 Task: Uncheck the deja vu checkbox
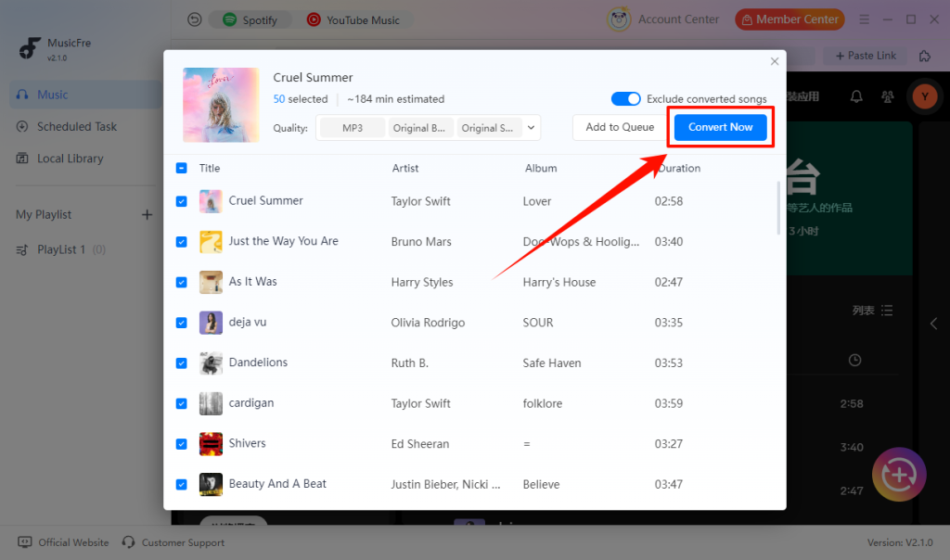pyautogui.click(x=181, y=323)
